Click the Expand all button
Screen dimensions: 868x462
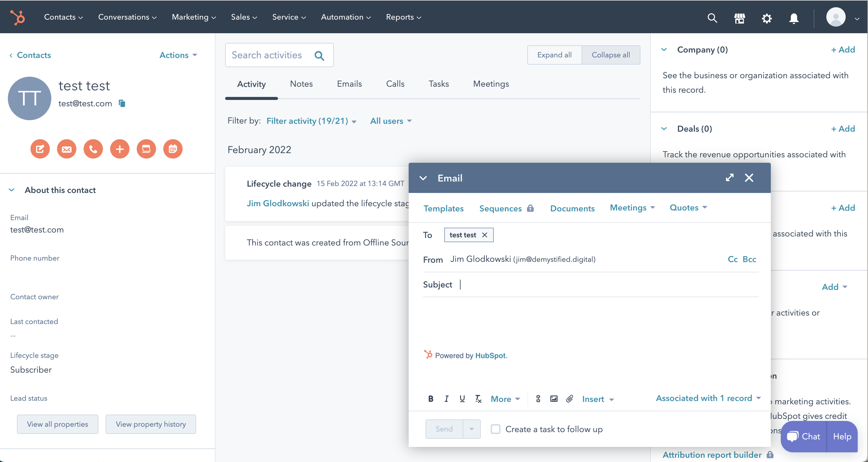[x=554, y=55]
